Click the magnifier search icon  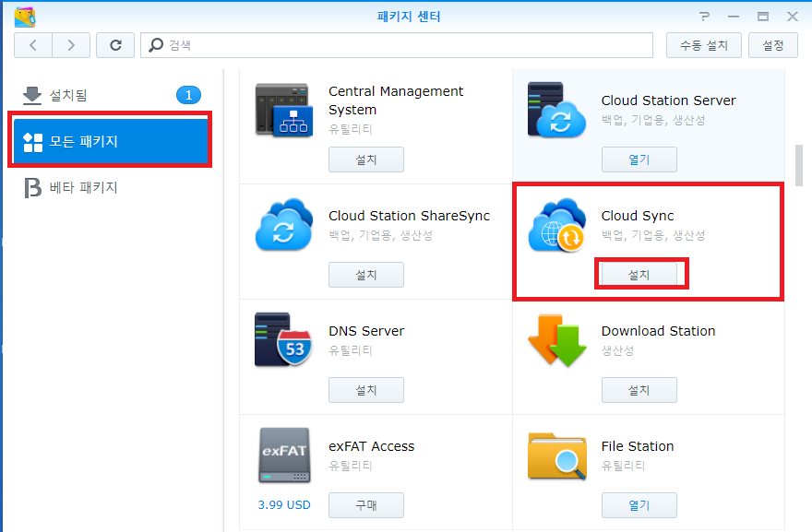(155, 45)
